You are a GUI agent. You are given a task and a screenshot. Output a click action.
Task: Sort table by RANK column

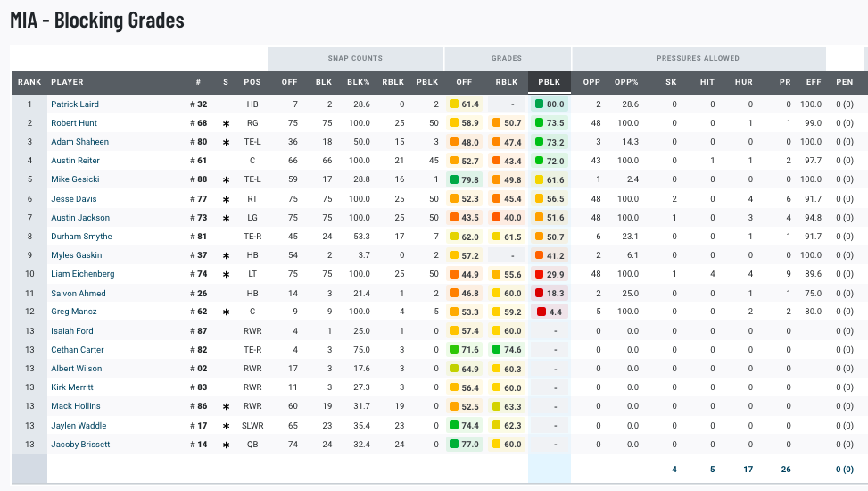click(x=29, y=82)
